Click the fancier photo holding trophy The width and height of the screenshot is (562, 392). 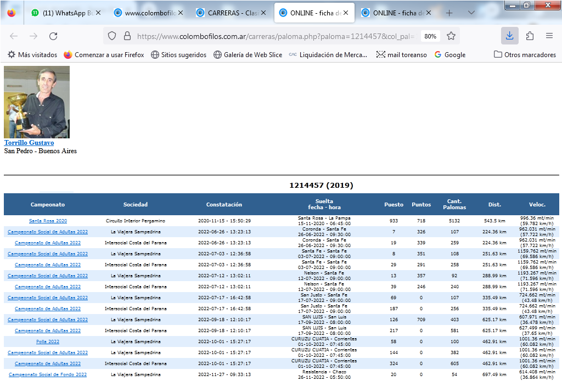coord(37,102)
